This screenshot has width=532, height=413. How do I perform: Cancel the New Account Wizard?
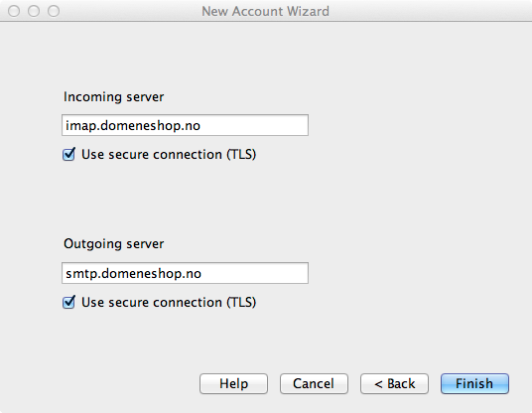tap(314, 384)
